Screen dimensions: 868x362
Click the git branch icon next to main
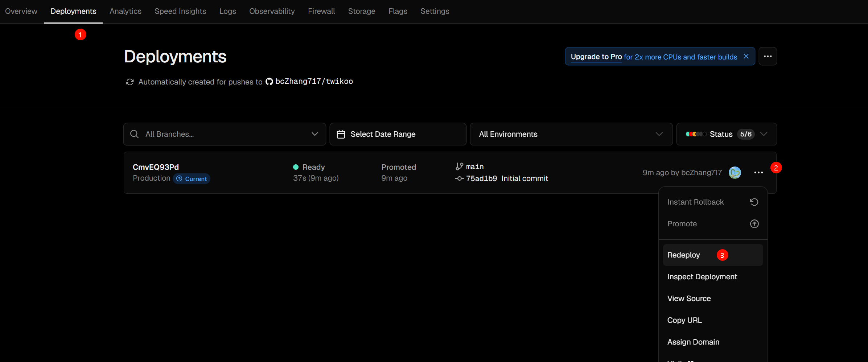[x=459, y=166]
